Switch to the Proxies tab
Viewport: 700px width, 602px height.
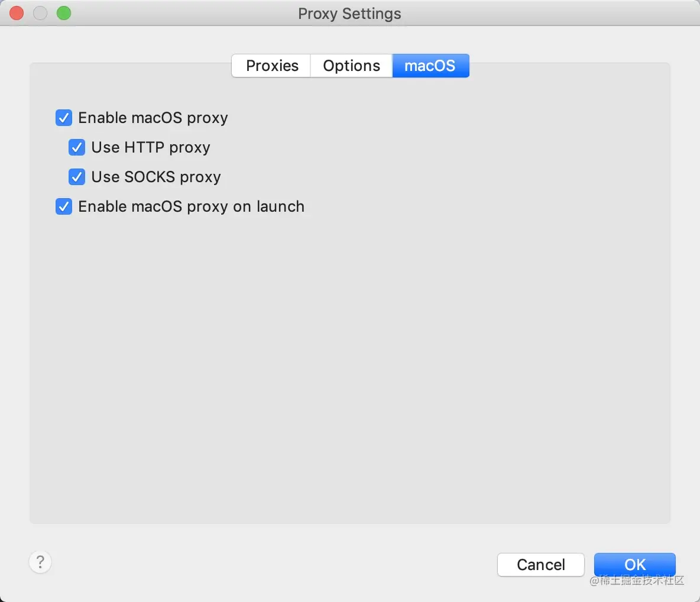(x=272, y=66)
